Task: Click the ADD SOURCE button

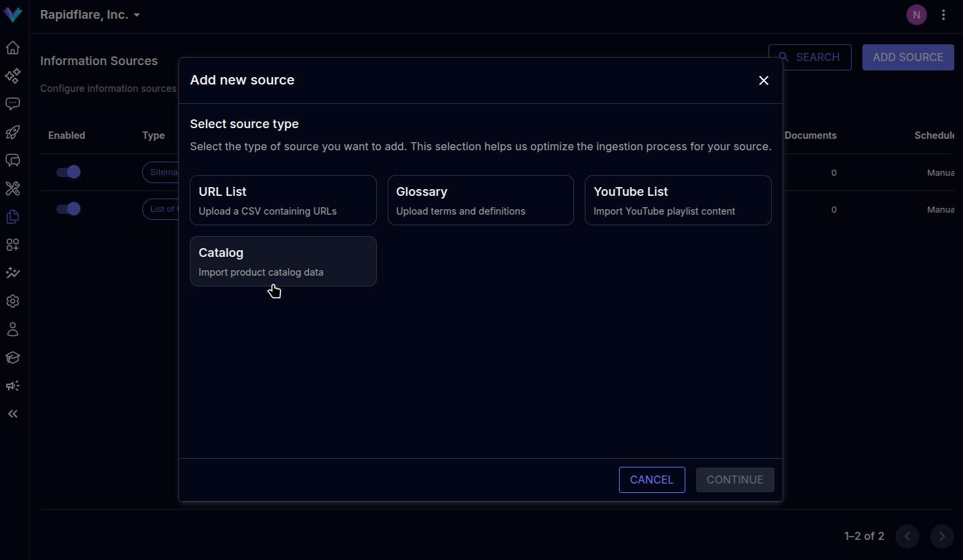Action: (x=907, y=57)
